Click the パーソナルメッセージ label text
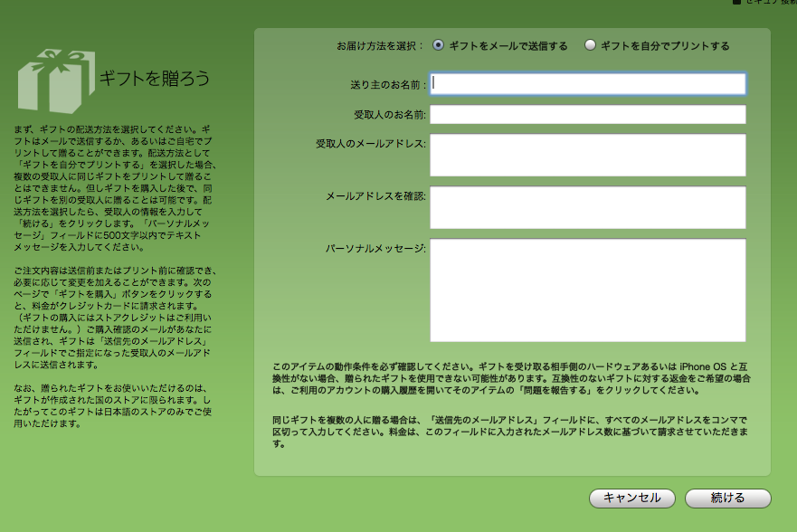This screenshot has height=532, width=797. click(x=375, y=248)
